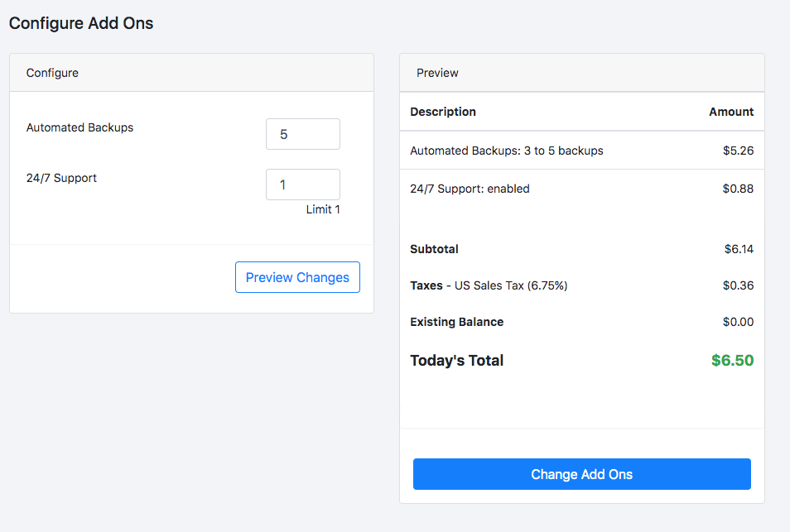Screen dimensions: 790x532
Task: Select the '24/7 Support: enabled' line item
Action: (470, 189)
